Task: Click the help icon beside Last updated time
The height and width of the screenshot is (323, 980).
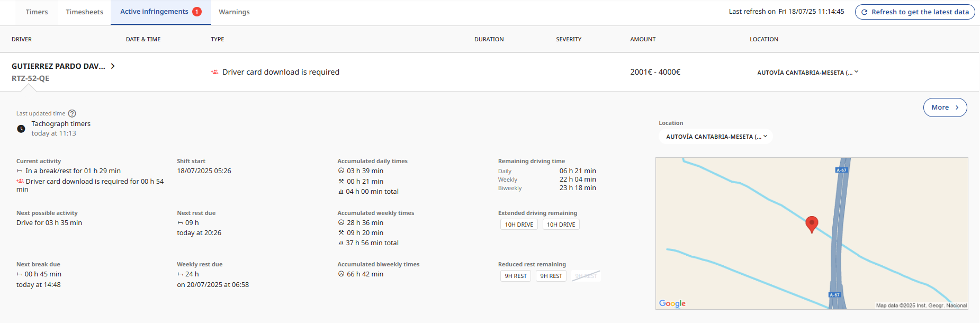Action: [72, 113]
